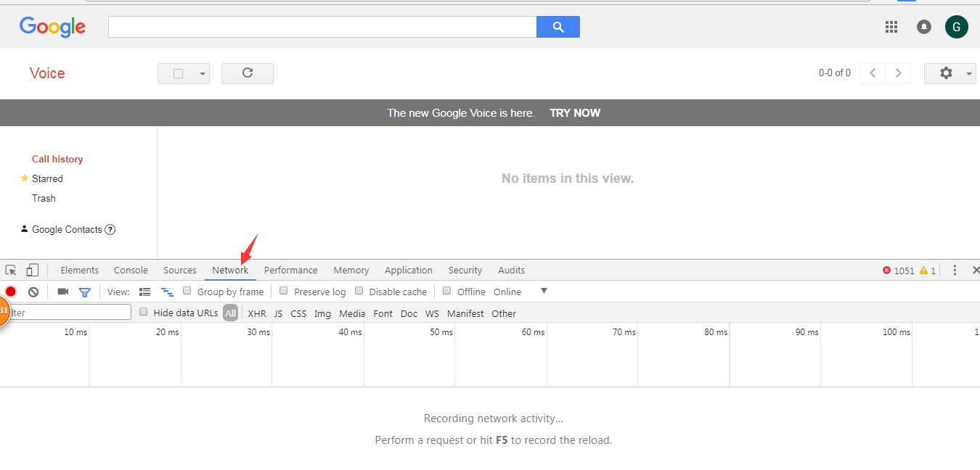Click the blue search magnifier button

pos(558,27)
